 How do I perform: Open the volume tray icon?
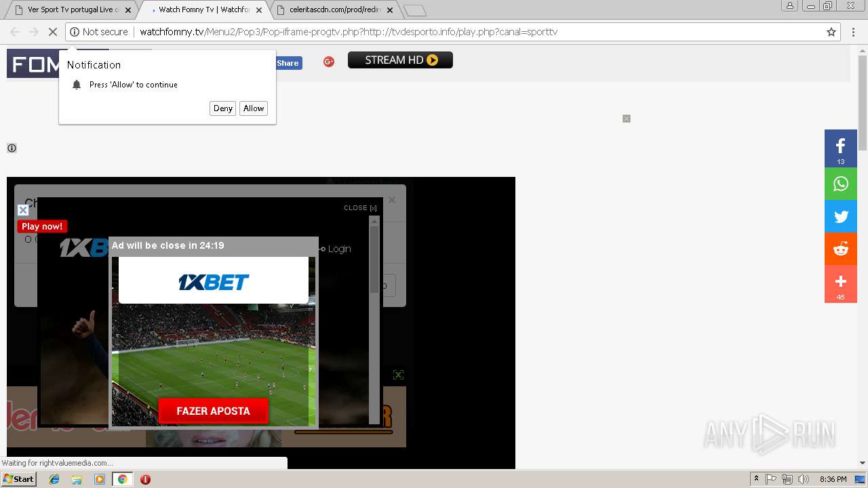pos(804,479)
